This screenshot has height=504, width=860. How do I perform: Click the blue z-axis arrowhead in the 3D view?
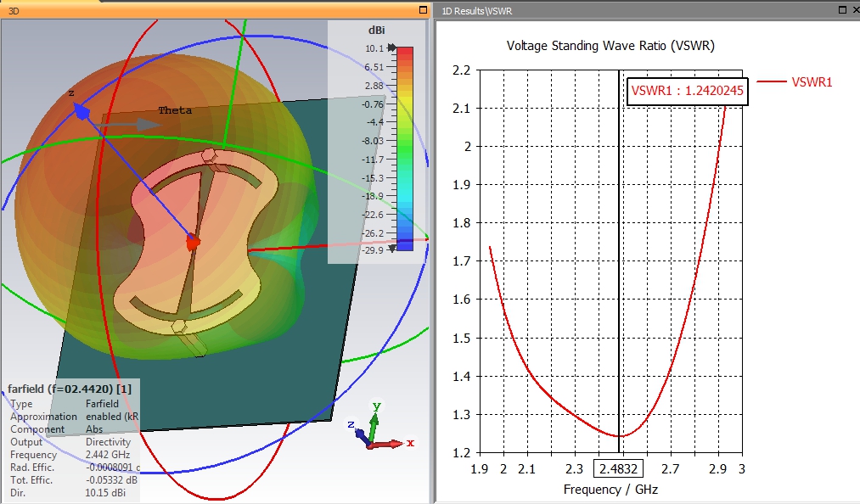coord(82,112)
